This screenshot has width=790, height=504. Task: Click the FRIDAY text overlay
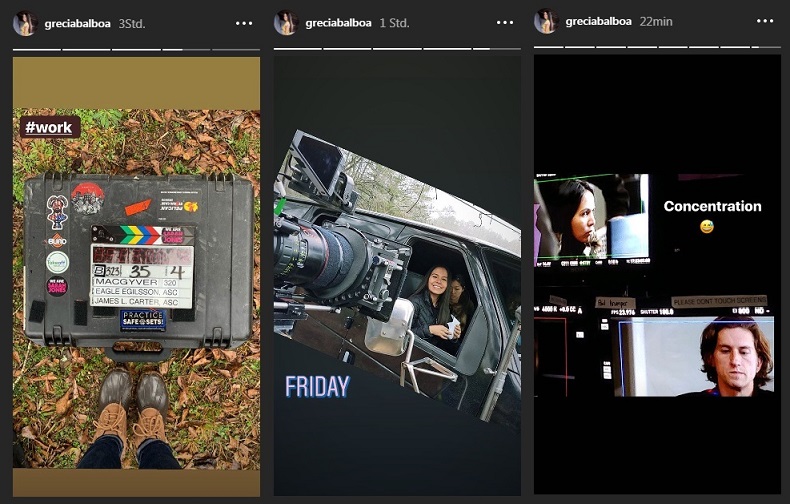click(x=317, y=387)
